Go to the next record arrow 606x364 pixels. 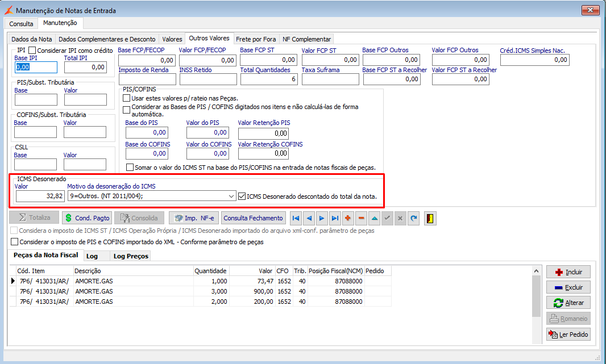pyautogui.click(x=322, y=218)
